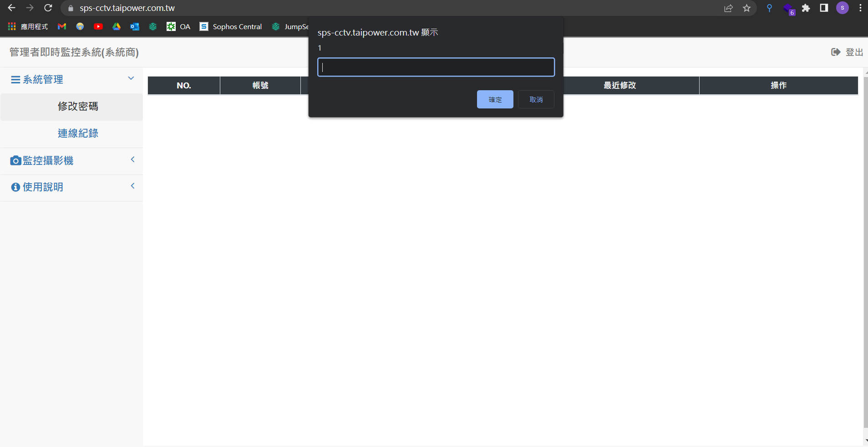
Task: Open the green layered bookmark icon
Action: [153, 26]
